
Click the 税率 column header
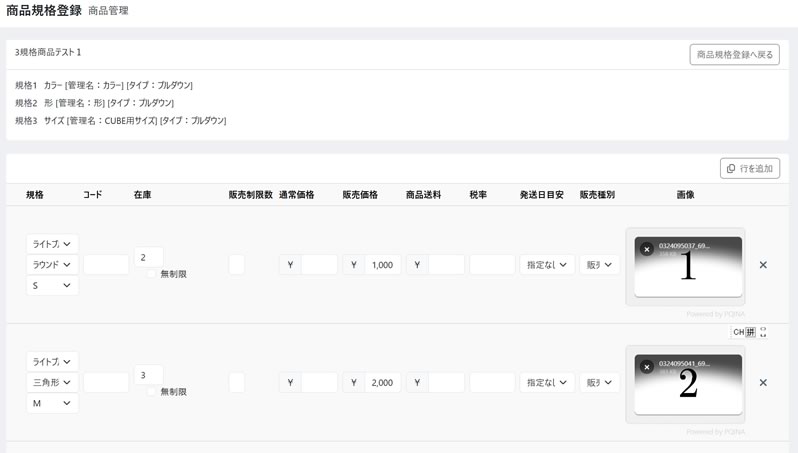click(478, 194)
